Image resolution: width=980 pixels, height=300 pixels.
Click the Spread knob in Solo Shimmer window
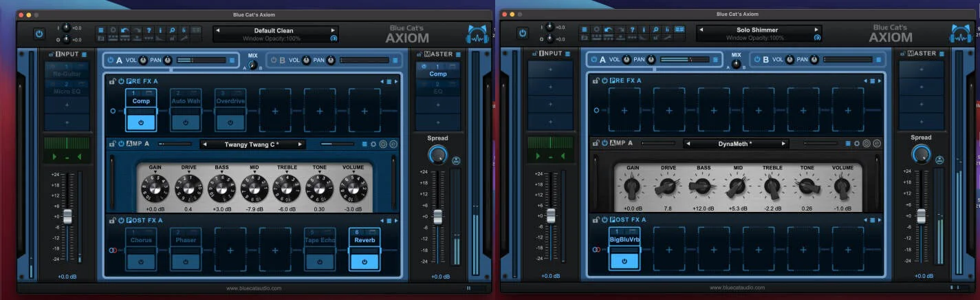[920, 154]
